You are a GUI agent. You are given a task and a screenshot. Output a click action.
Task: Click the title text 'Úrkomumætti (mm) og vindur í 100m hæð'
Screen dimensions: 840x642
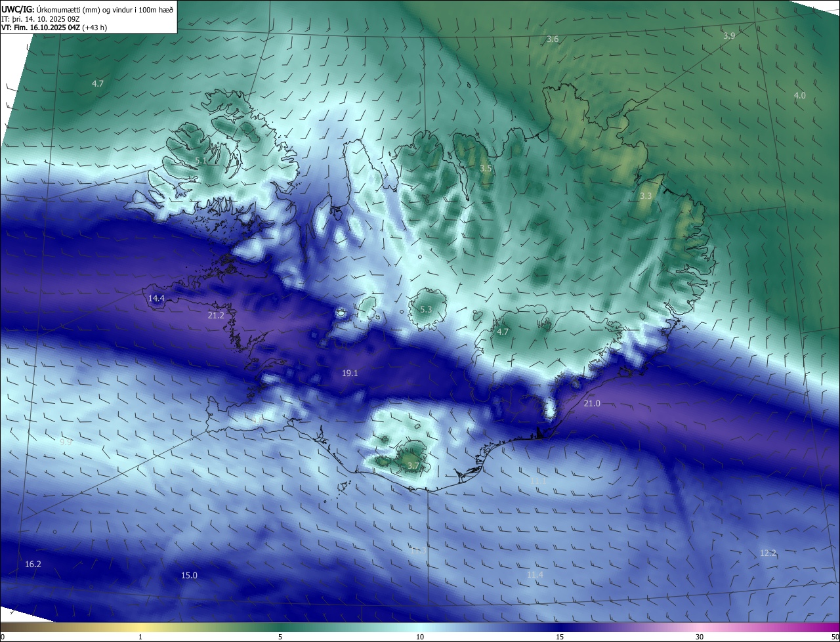pos(105,10)
